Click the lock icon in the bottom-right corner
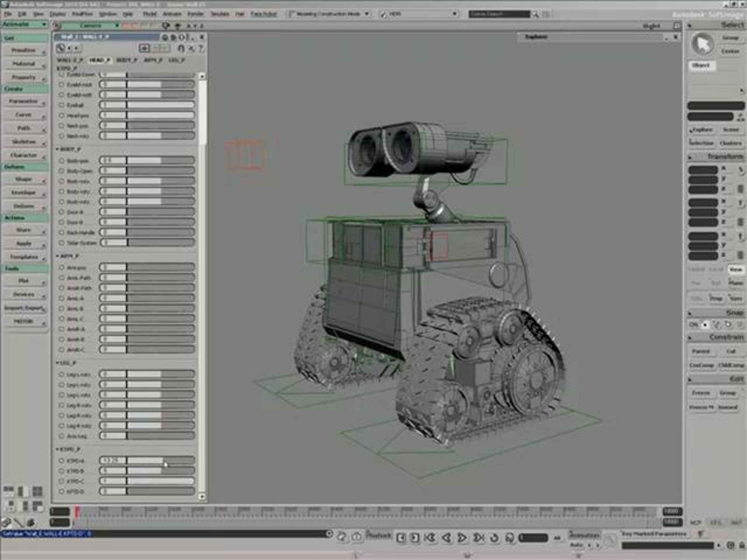Screen dimensions: 747x560 tap(742, 545)
